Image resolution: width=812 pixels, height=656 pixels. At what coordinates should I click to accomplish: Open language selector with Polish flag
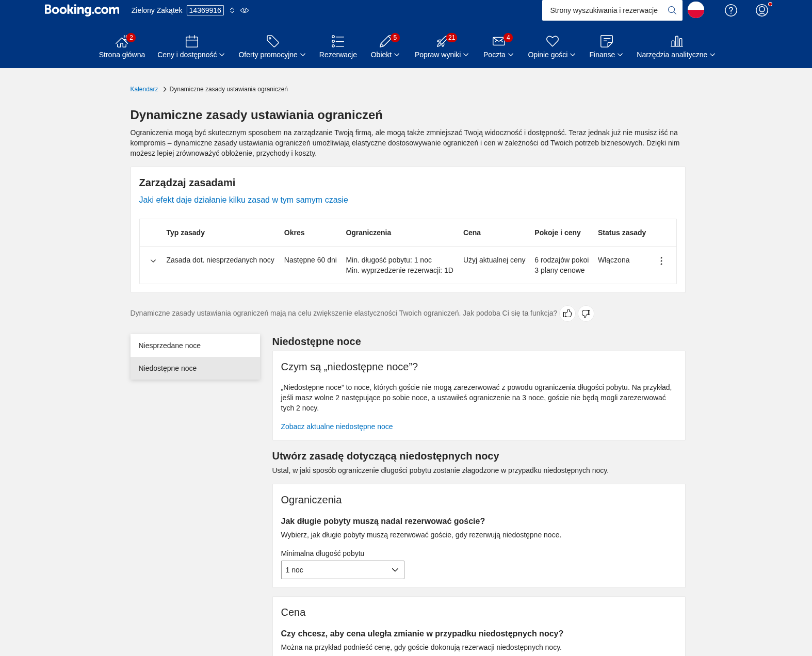point(695,10)
